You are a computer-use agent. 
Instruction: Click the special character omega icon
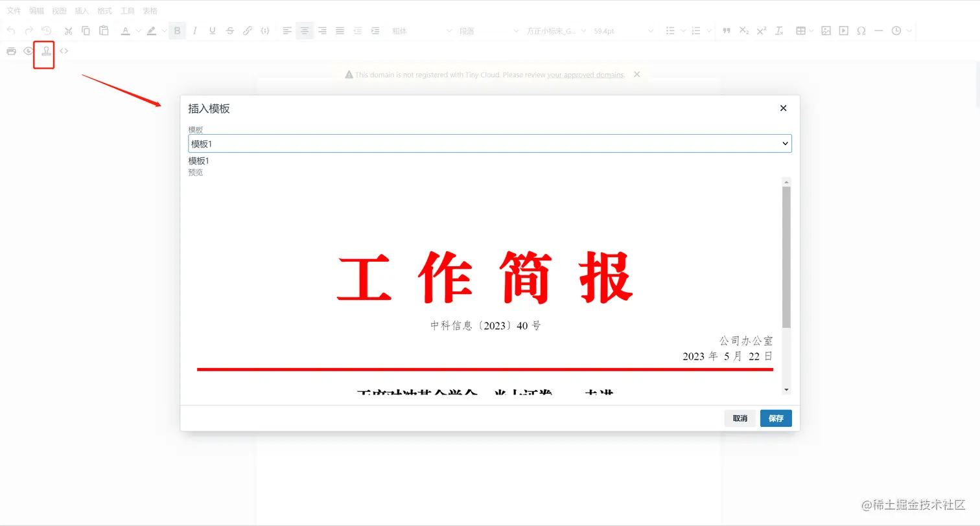click(861, 30)
